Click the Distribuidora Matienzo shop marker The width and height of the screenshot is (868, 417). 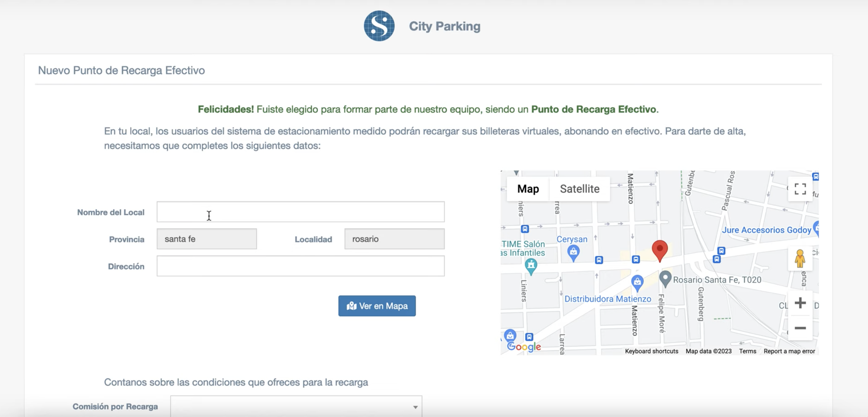click(x=637, y=282)
